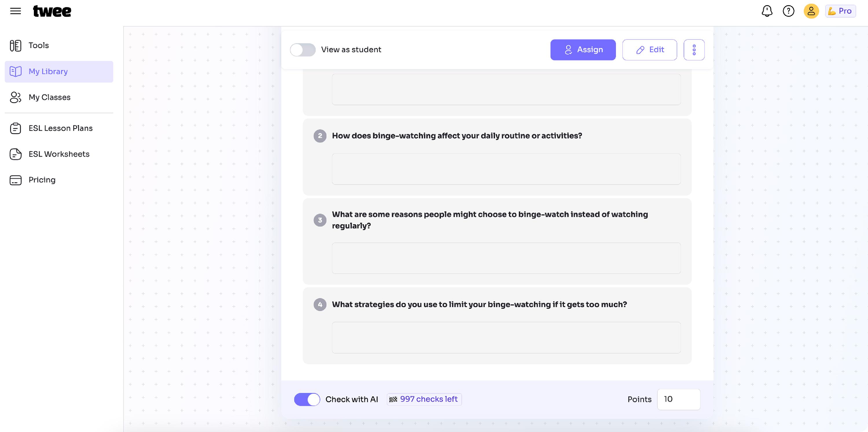This screenshot has width=868, height=432.
Task: Open the user profile avatar
Action: pyautogui.click(x=811, y=11)
